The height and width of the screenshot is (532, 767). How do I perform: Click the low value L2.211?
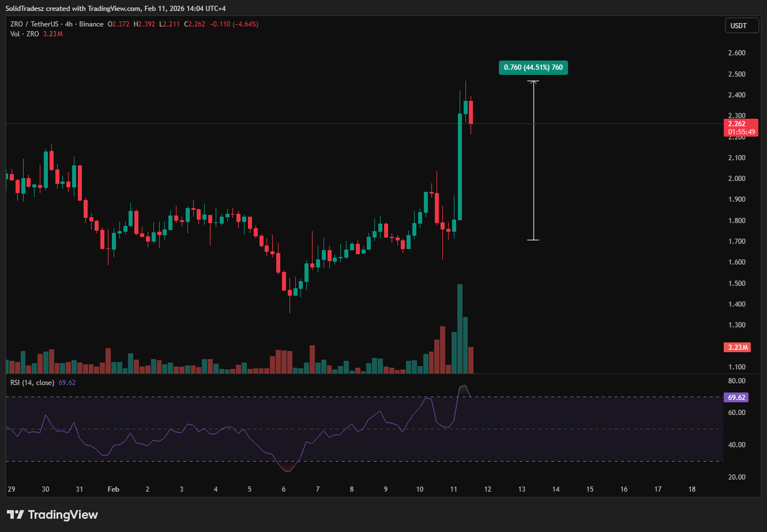tap(169, 24)
